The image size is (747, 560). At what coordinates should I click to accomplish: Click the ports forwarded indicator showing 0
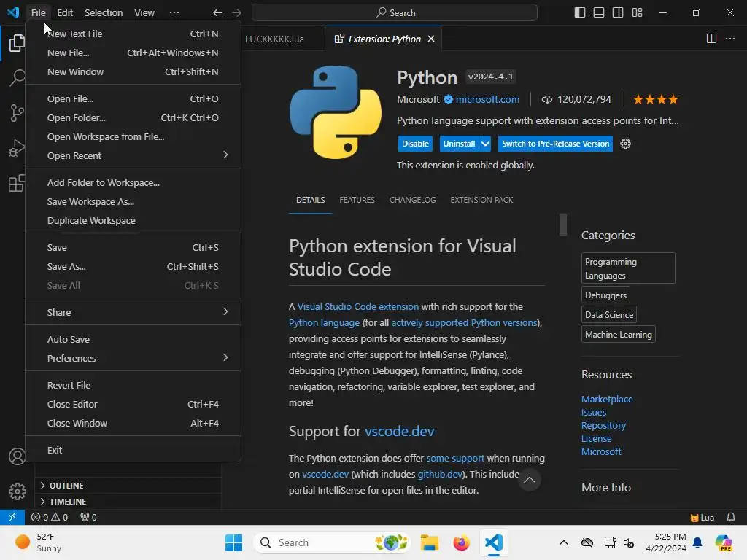click(x=88, y=517)
